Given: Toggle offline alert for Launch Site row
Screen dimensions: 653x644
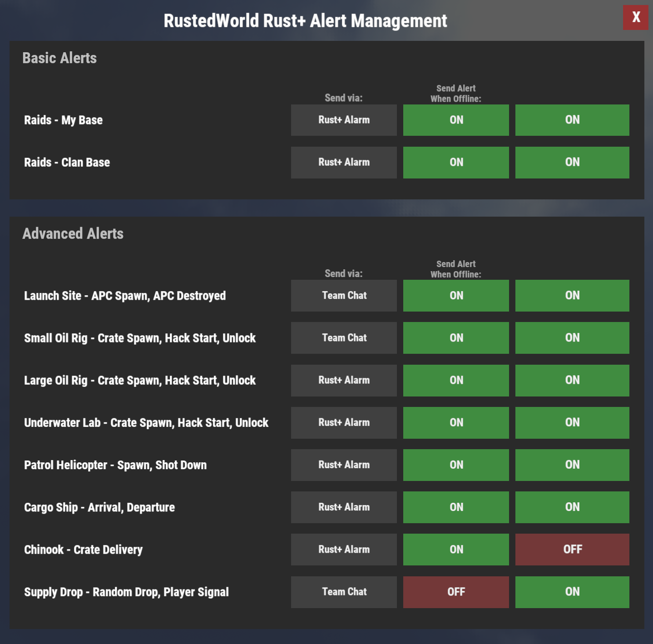Looking at the screenshot, I should 456,296.
